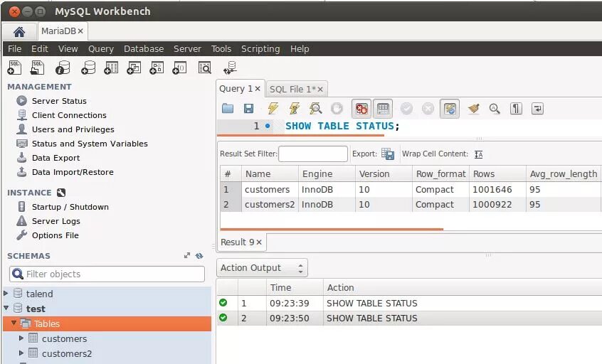This screenshot has width=602, height=364.
Task: Create a new view icon
Action: (134, 68)
